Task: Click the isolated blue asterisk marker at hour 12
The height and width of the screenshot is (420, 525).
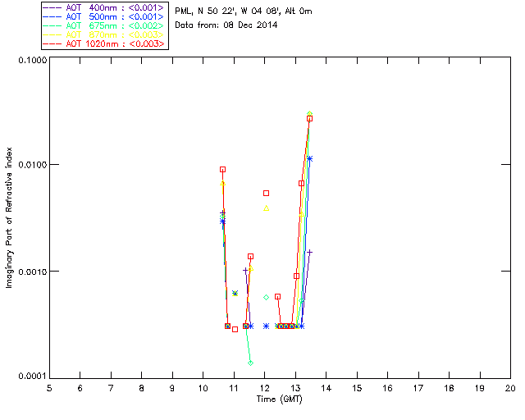Action: coord(266,326)
